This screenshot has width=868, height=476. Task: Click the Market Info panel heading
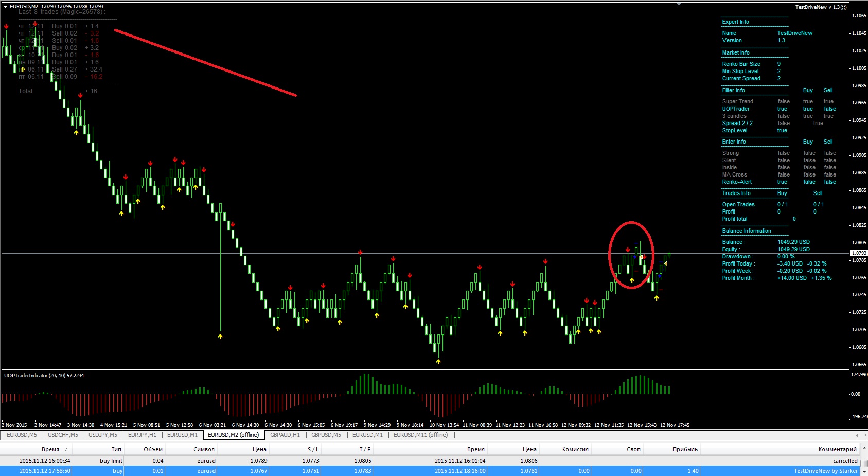735,52
